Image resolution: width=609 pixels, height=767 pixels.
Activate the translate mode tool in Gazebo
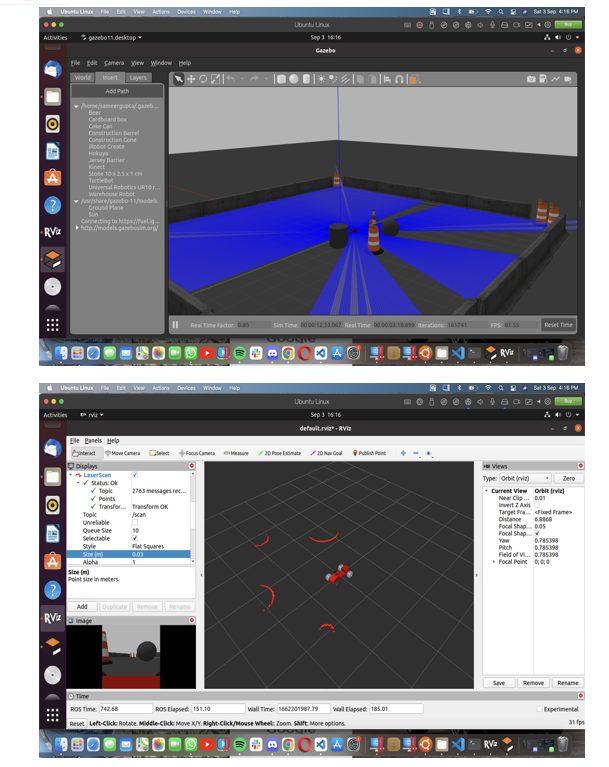191,79
